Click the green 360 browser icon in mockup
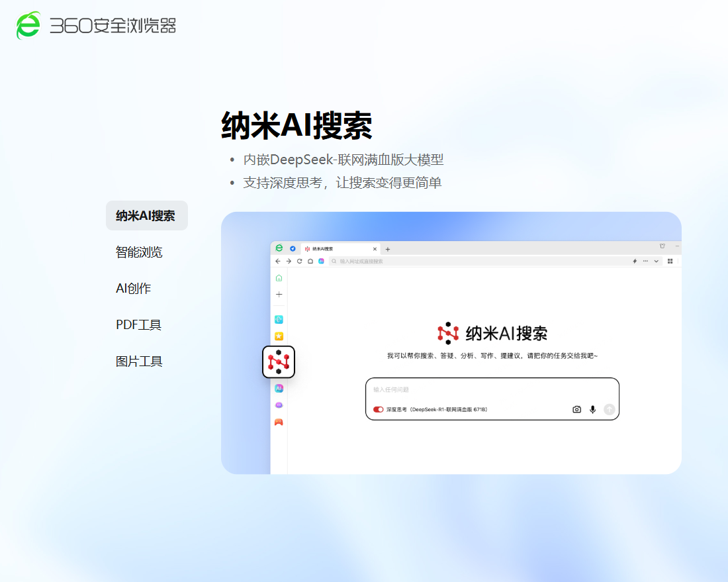 [279, 248]
